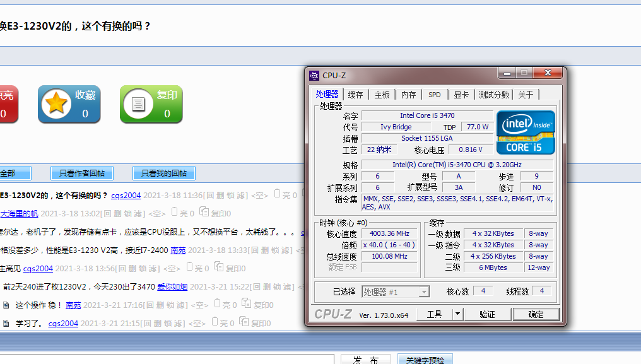Screen dimensions: 641x364
Task: Open cqs2004 link in 21:15 post
Action: 63,324
